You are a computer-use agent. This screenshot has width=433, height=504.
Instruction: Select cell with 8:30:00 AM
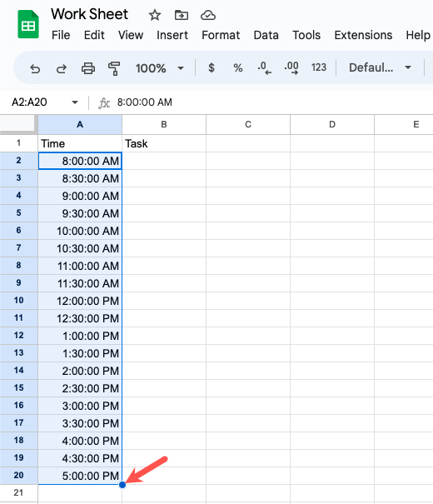pos(80,178)
